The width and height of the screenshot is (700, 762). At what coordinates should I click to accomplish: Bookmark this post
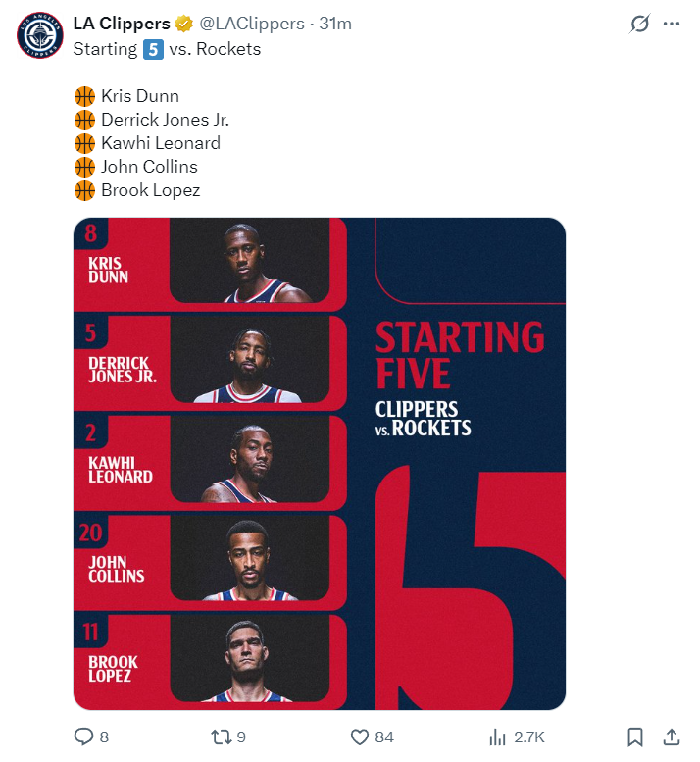[635, 737]
